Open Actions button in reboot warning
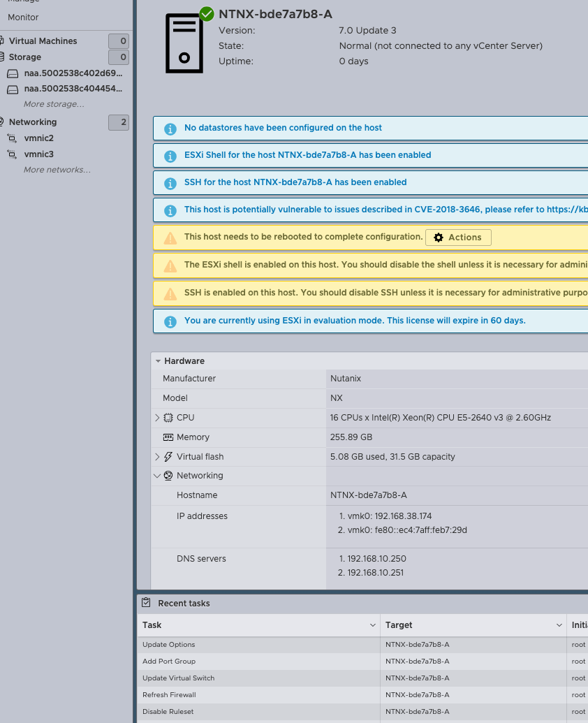Image resolution: width=588 pixels, height=723 pixels. pyautogui.click(x=458, y=238)
